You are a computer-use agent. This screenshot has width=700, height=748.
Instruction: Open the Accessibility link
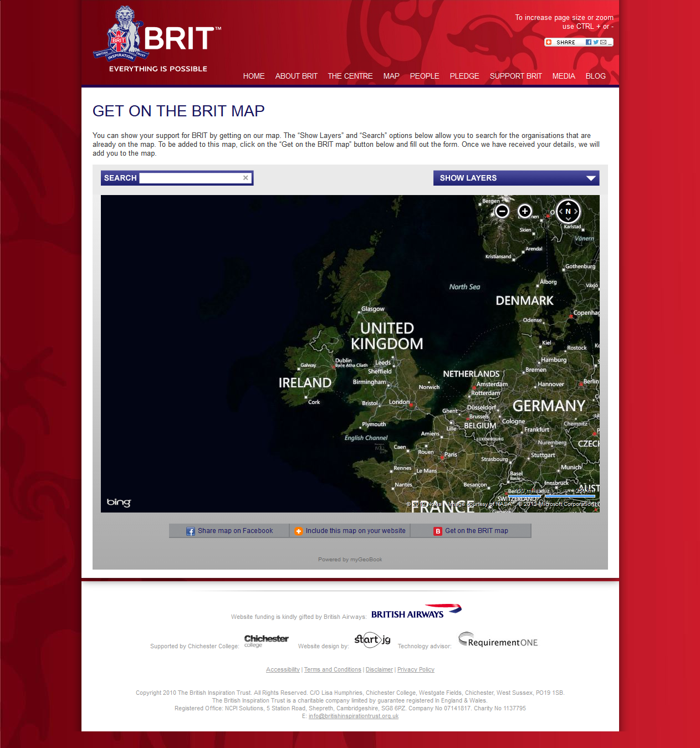pos(283,669)
